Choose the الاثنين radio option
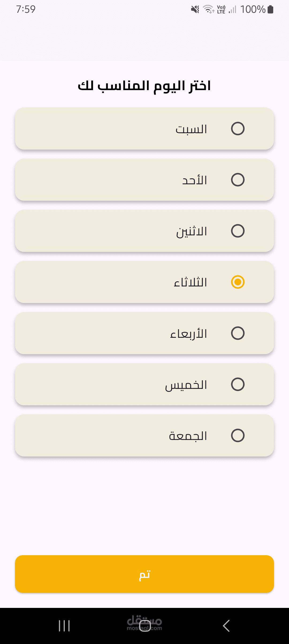This screenshot has height=644, width=289. (x=238, y=231)
